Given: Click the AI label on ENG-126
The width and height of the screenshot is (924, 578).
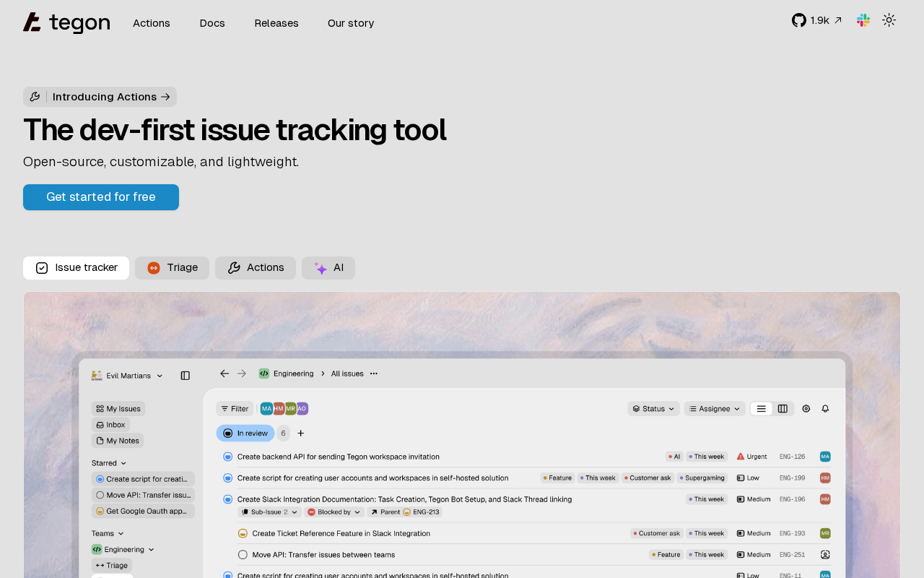Looking at the screenshot, I should point(674,457).
